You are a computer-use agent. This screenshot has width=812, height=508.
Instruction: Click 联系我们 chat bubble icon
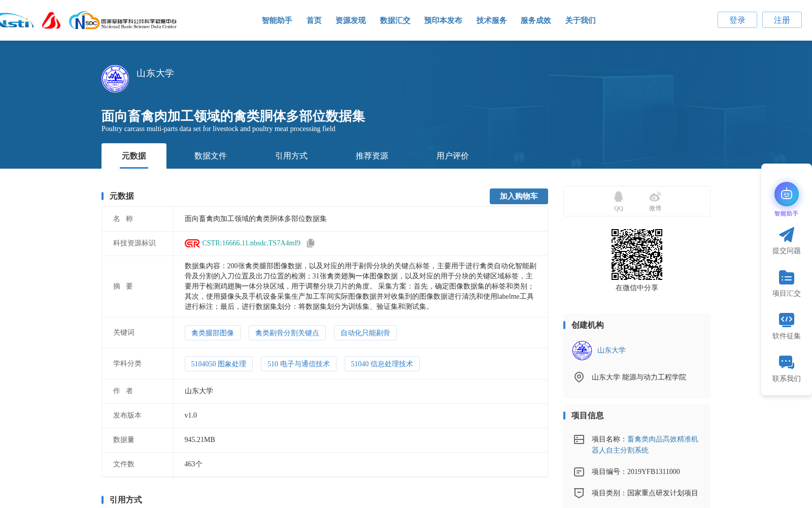click(x=786, y=362)
